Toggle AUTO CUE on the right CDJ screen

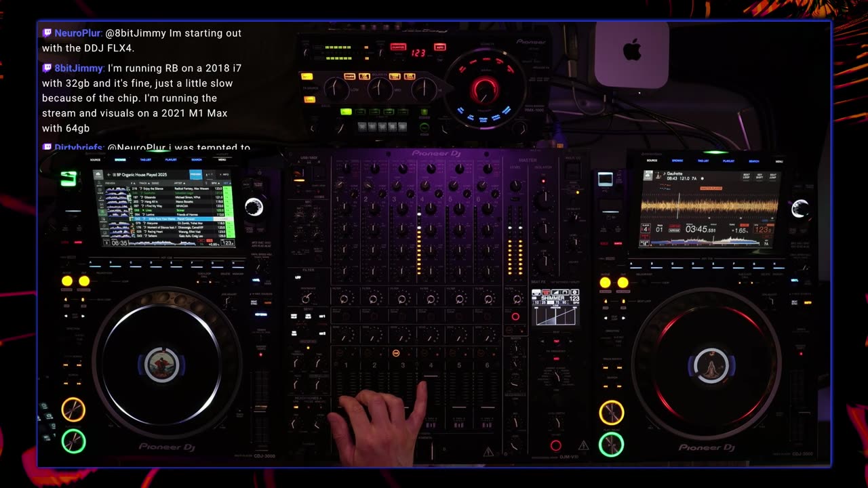674,230
